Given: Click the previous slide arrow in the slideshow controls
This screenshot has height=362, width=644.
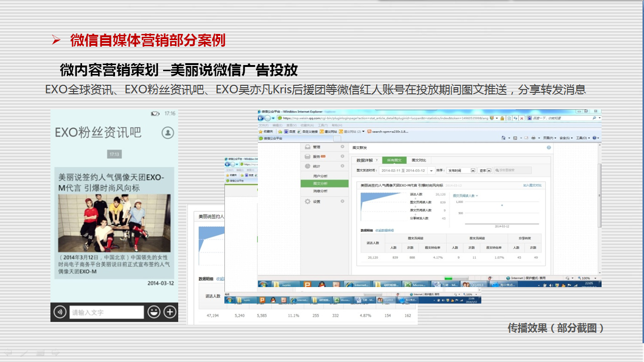Looking at the screenshot, I should (x=8, y=352).
